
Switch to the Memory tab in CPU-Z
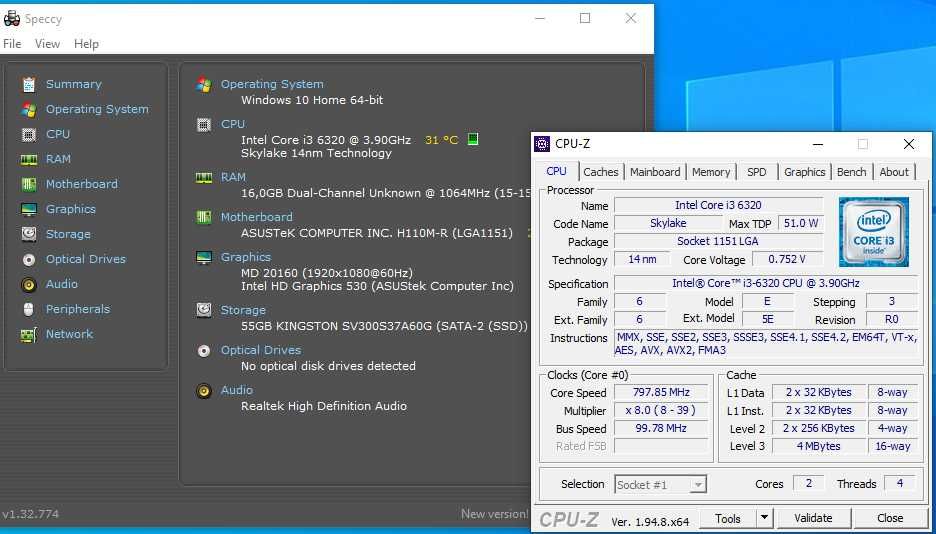(x=711, y=172)
